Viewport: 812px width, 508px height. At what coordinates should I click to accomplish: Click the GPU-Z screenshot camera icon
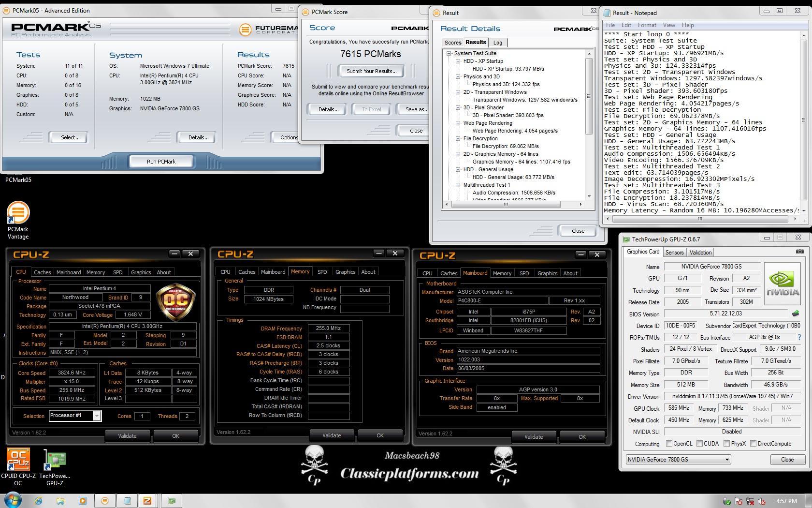click(799, 252)
